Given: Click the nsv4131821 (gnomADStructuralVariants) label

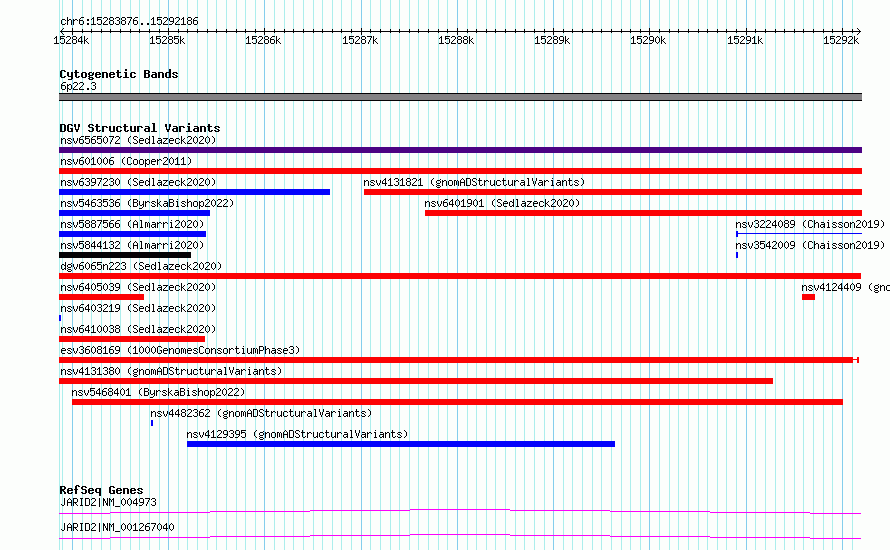Looking at the screenshot, I should pyautogui.click(x=474, y=182).
